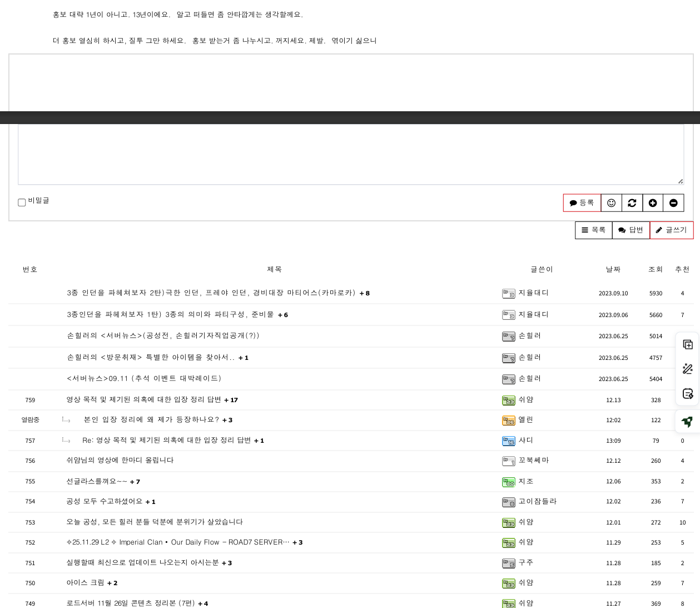
Task: Click the refresh arrows icon in comment toolbar
Action: [632, 203]
